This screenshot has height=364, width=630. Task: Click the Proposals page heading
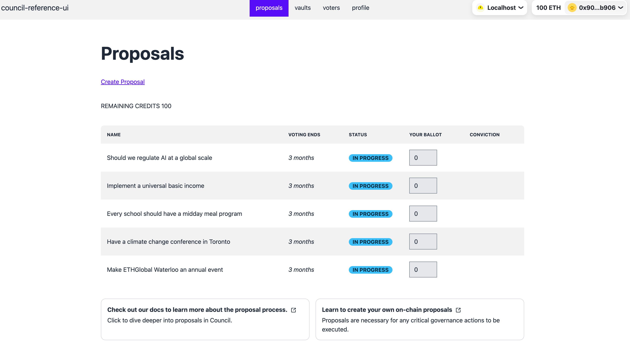coord(142,53)
